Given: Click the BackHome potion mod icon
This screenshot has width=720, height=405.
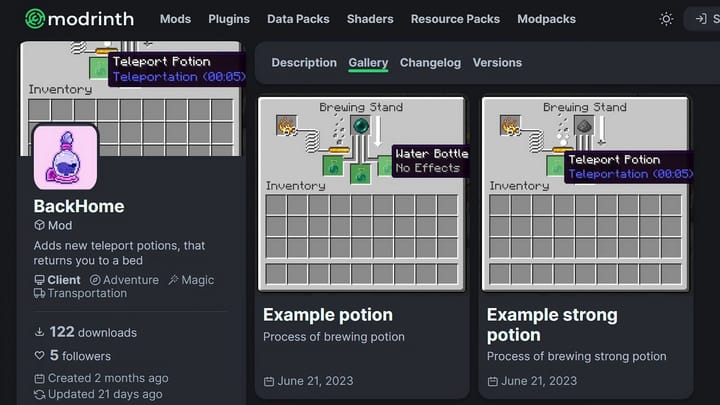Looking at the screenshot, I should click(65, 157).
